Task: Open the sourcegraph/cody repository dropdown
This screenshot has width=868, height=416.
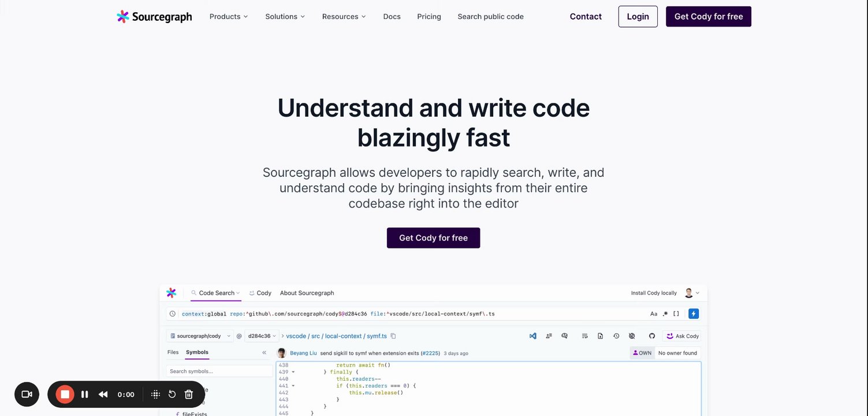Action: [x=199, y=336]
